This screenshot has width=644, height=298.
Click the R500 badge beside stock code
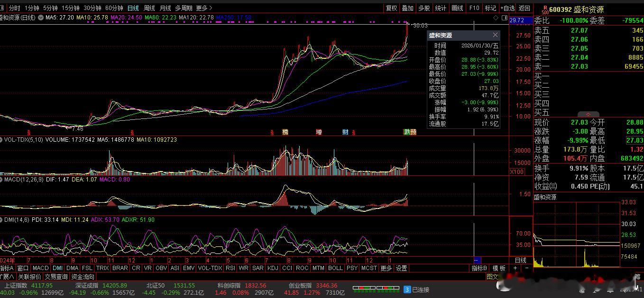(x=545, y=9)
